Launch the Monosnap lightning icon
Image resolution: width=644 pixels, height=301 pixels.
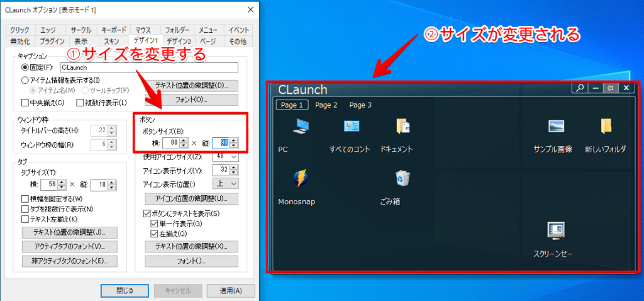[x=300, y=178]
